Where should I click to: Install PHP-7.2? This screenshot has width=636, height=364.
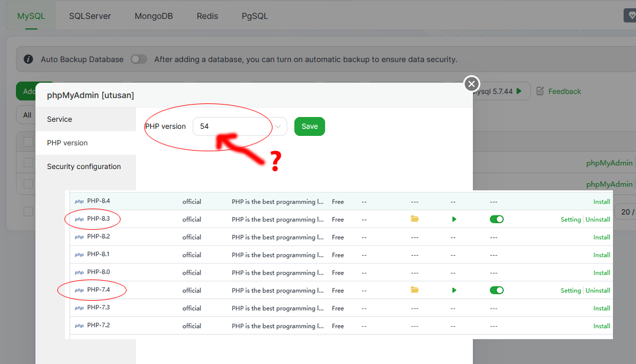[x=602, y=326]
